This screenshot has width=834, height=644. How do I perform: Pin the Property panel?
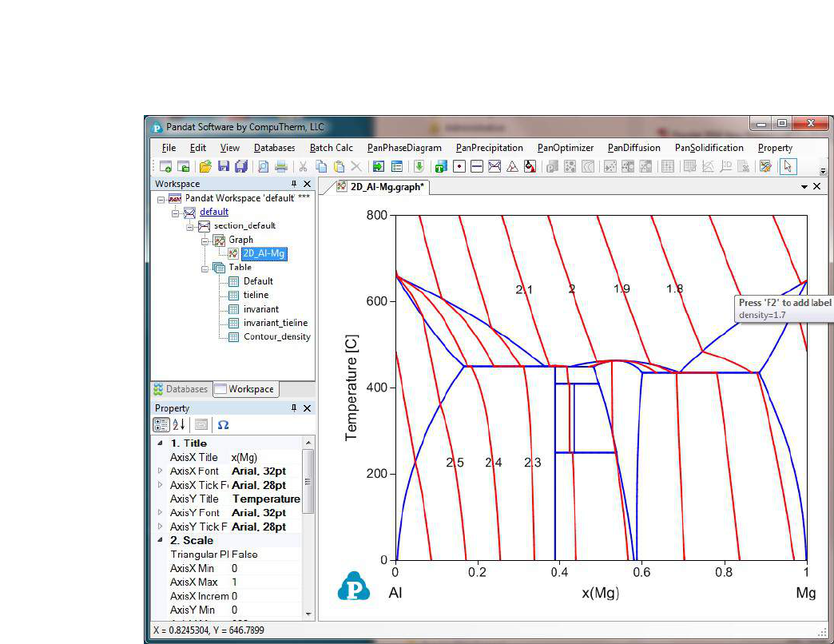click(x=294, y=407)
